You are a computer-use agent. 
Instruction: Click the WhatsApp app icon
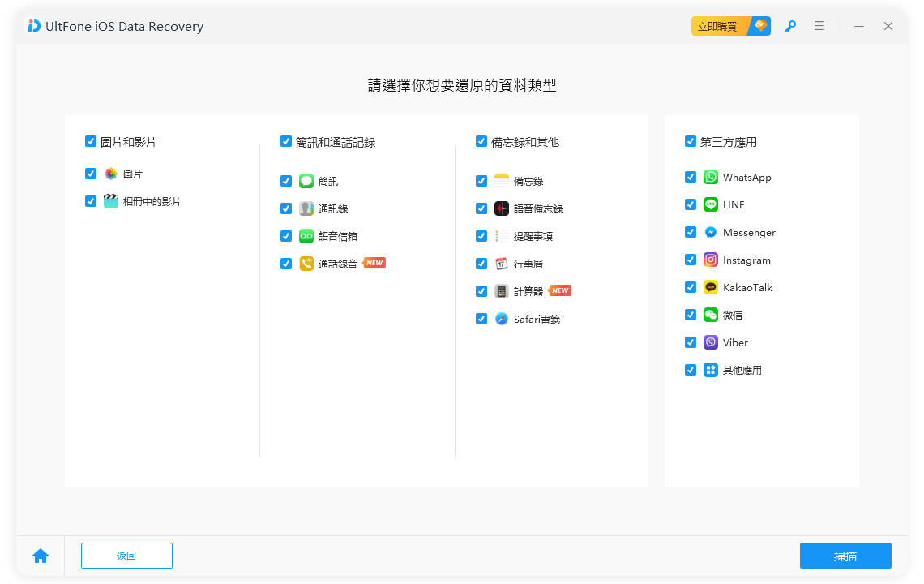[x=710, y=177]
